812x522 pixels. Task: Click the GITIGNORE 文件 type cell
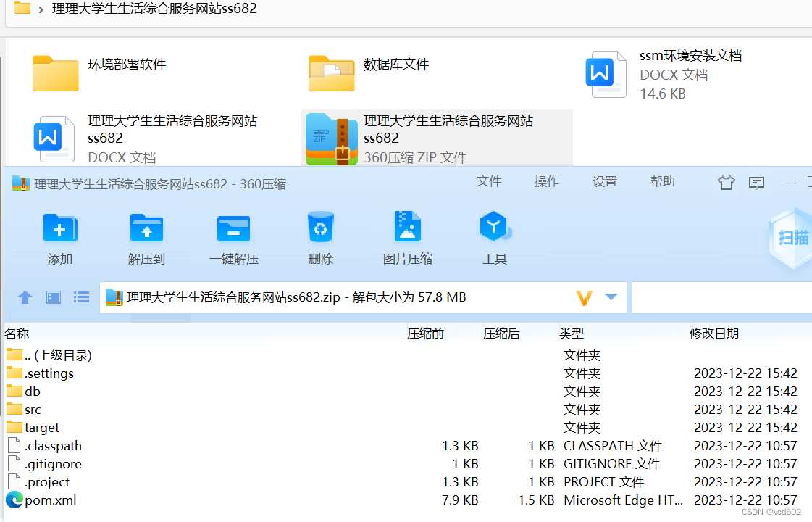coord(611,464)
